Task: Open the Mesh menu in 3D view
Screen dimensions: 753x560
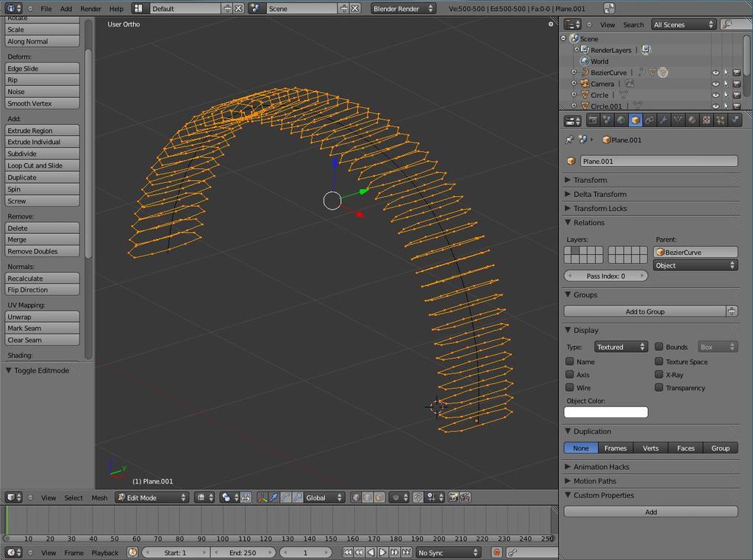Action: [x=99, y=498]
